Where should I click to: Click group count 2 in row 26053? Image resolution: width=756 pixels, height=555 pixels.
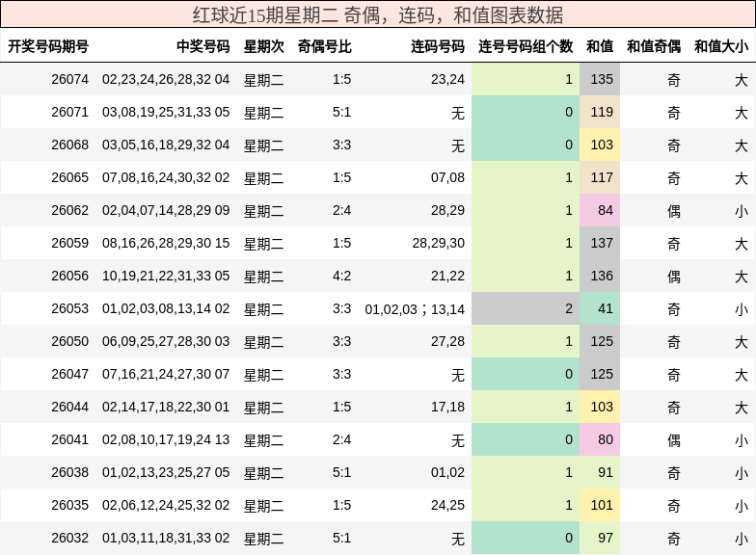(569, 308)
